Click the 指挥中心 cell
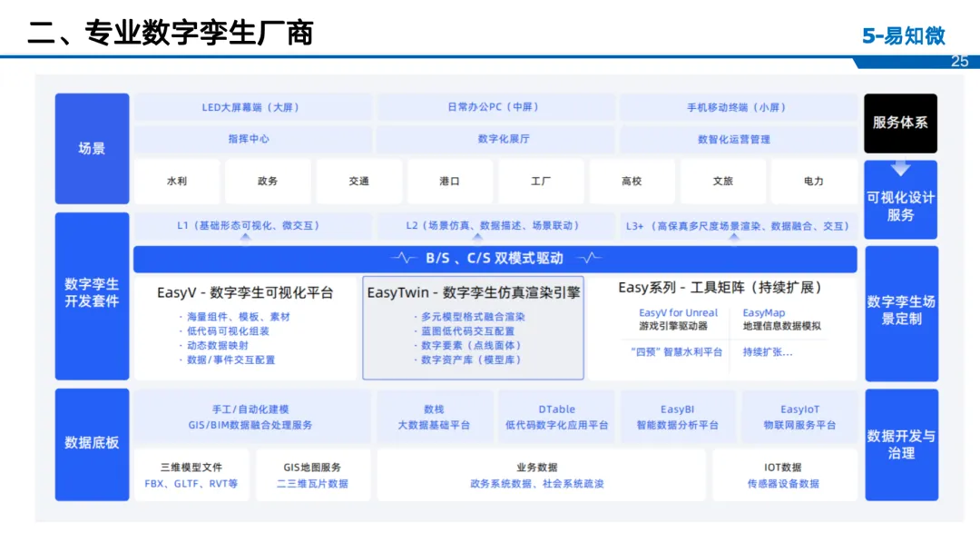Viewport: 980px width, 552px height. pyautogui.click(x=252, y=140)
